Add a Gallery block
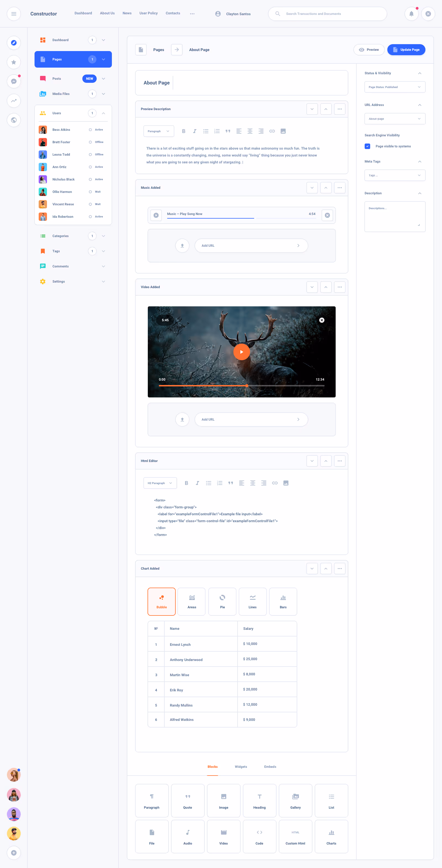 click(295, 801)
